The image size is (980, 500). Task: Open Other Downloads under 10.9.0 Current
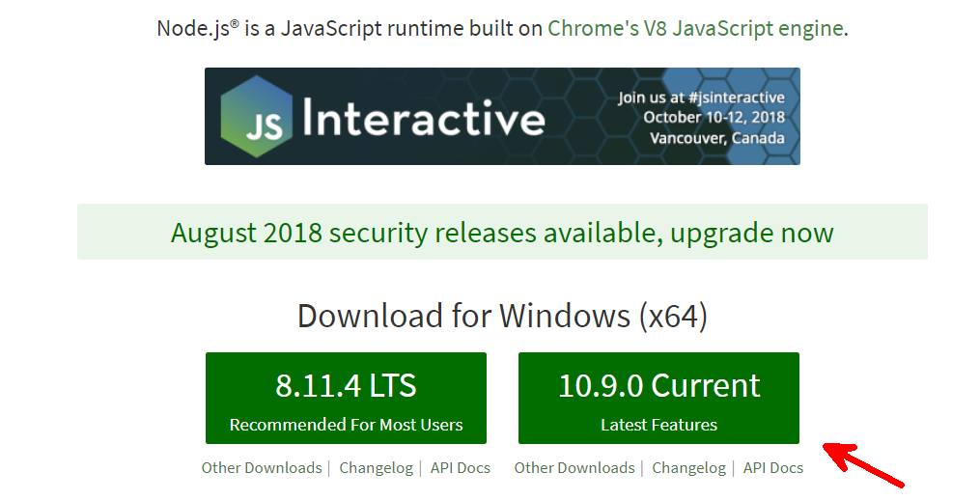click(x=574, y=467)
